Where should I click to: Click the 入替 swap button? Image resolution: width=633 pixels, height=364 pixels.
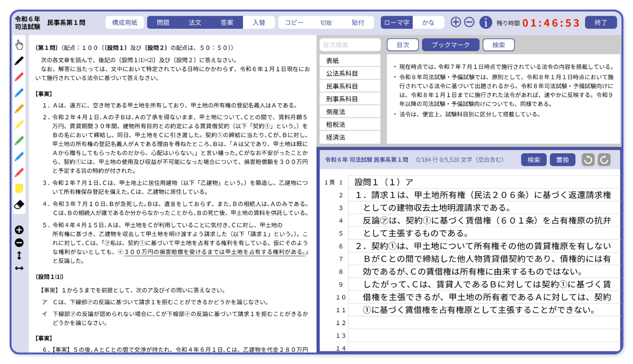(x=259, y=23)
